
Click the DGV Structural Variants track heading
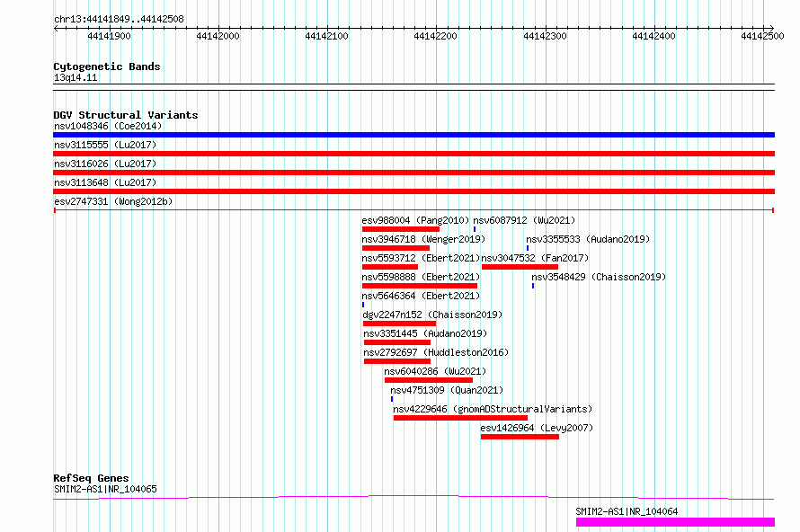coord(126,115)
